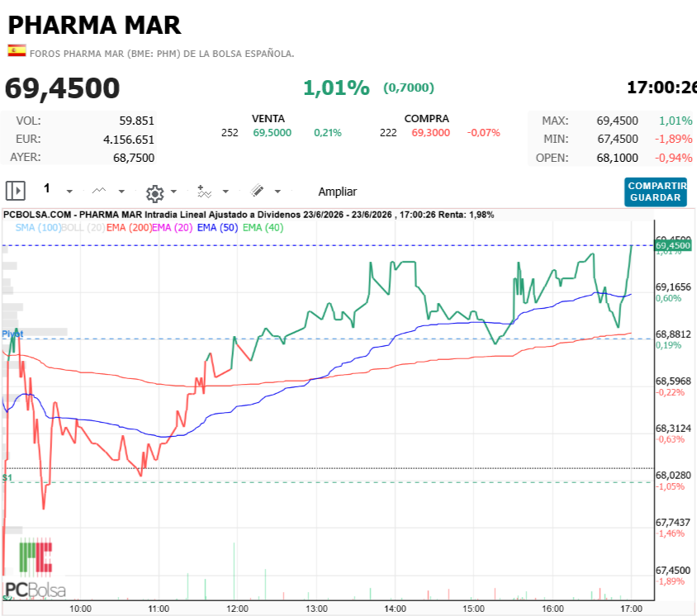Click the Spanish flag icon
This screenshot has height=616, width=697.
(x=17, y=50)
